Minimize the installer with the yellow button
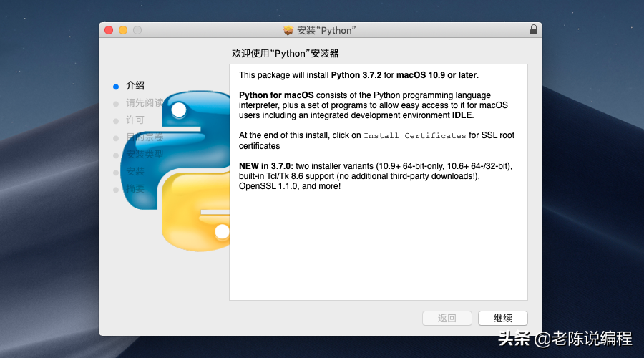Screen dimensions: 644x358 coord(123,30)
